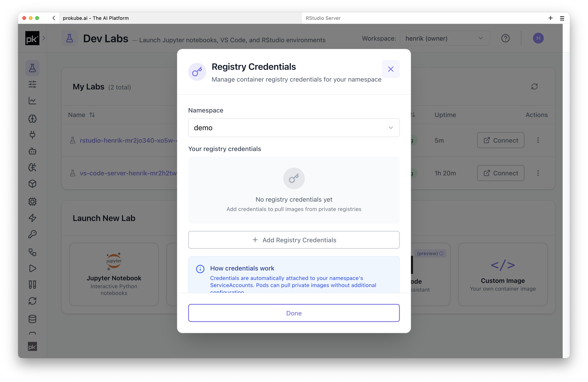Open the test tubes sidebar icon
588x382 pixels.
pos(32,285)
